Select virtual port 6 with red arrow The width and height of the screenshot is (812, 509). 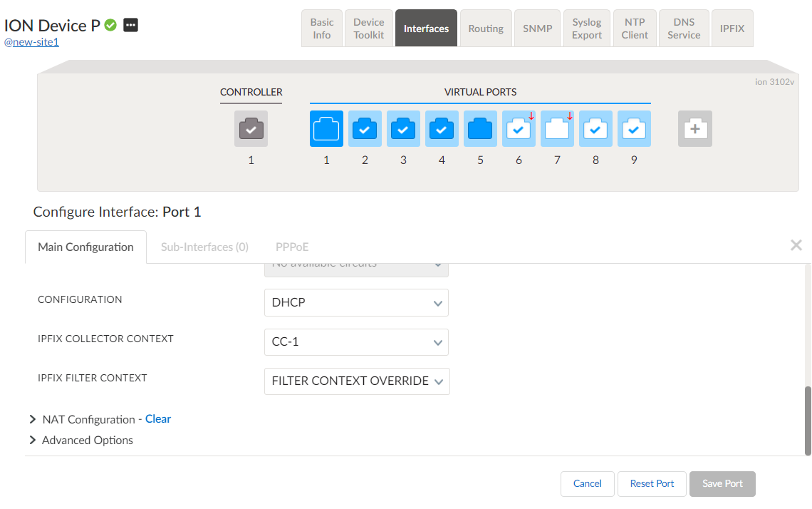point(519,128)
